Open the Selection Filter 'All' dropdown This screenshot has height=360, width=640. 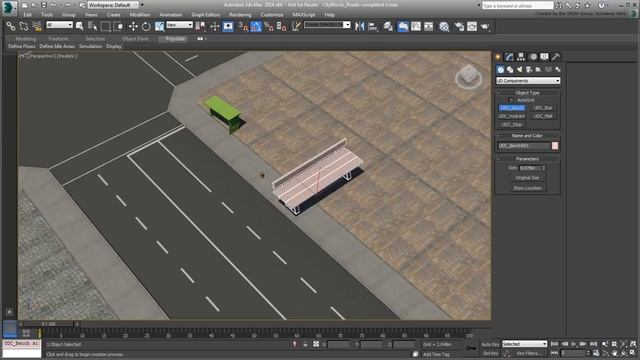point(59,25)
